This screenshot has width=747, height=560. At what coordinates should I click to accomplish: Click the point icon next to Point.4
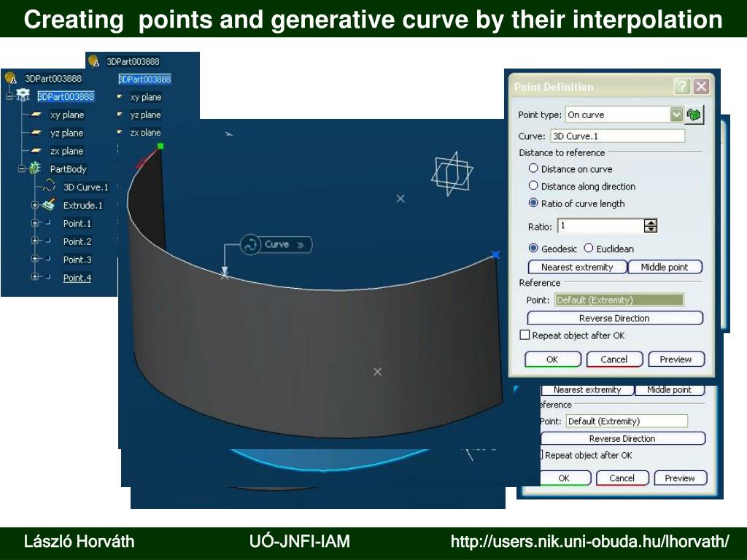pos(48,276)
